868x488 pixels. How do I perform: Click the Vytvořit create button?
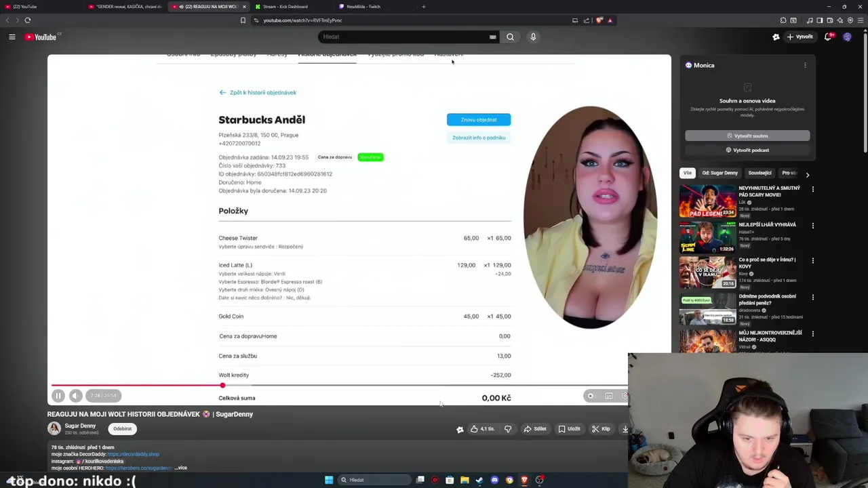pos(800,37)
